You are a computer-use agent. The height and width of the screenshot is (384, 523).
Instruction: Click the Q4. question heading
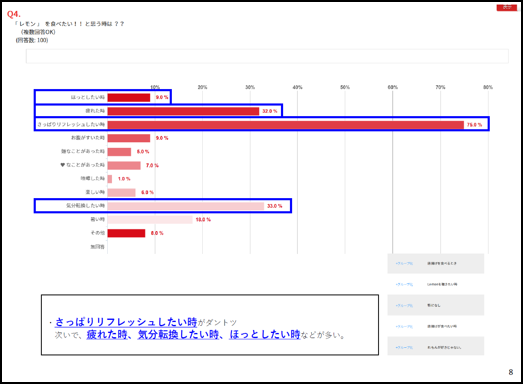coord(14,14)
